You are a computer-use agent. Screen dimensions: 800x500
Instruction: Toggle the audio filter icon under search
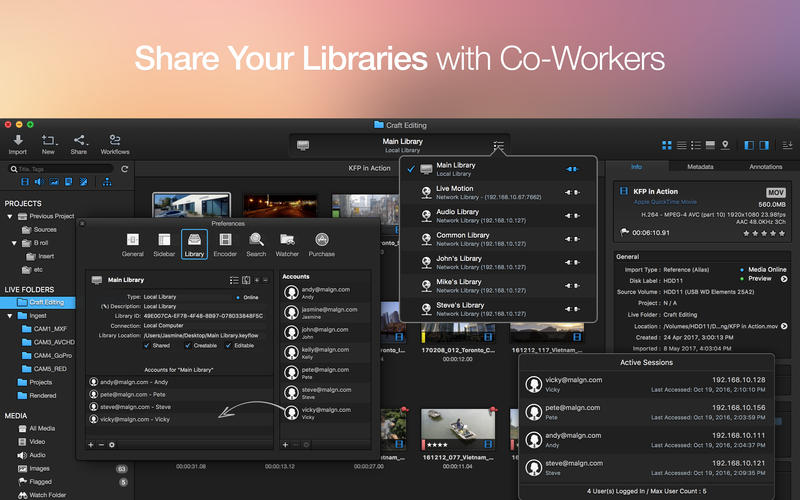39,182
